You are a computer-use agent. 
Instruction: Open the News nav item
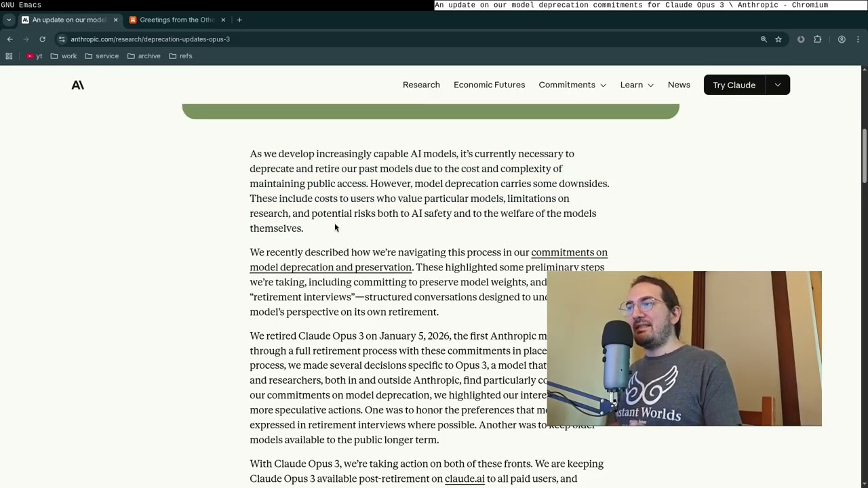679,85
